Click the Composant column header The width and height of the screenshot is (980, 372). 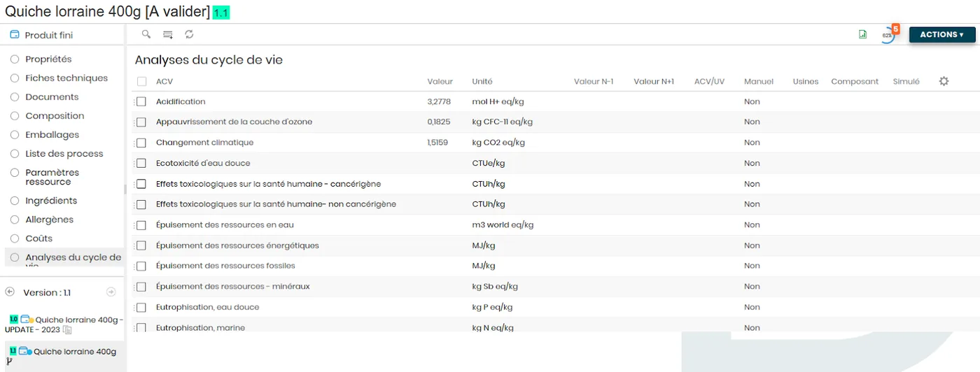(x=855, y=82)
